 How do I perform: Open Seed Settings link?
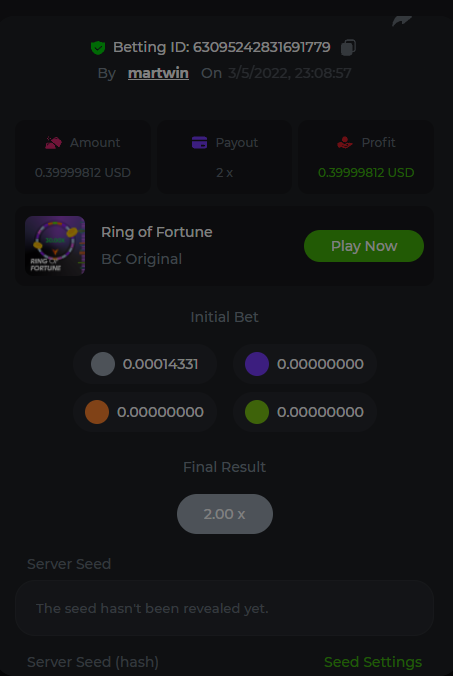[x=373, y=662]
